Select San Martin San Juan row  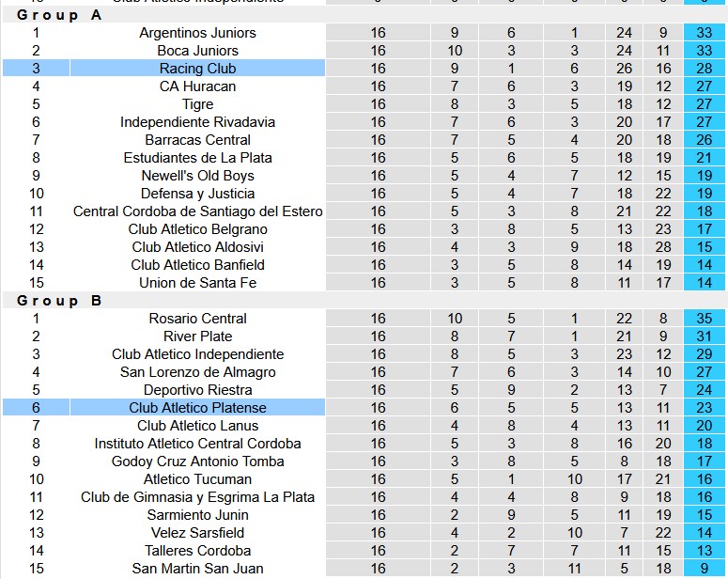coord(364,569)
